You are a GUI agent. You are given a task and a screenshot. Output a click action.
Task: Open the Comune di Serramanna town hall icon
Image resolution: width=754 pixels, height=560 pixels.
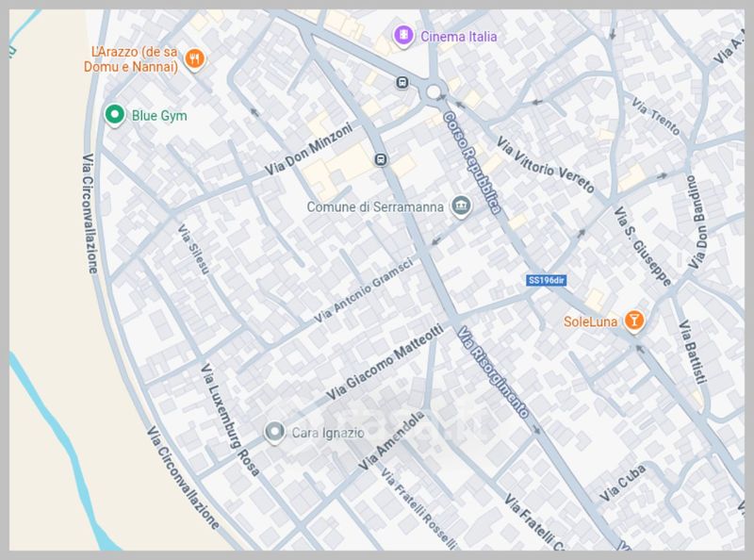click(x=461, y=206)
